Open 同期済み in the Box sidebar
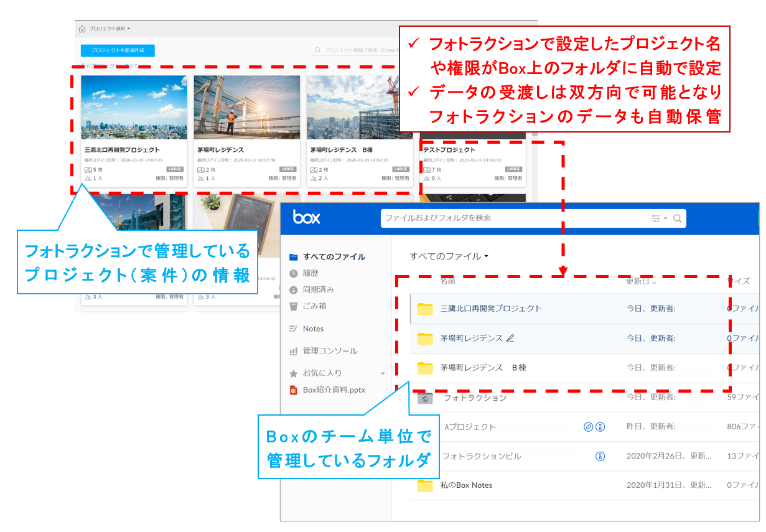 click(x=319, y=290)
